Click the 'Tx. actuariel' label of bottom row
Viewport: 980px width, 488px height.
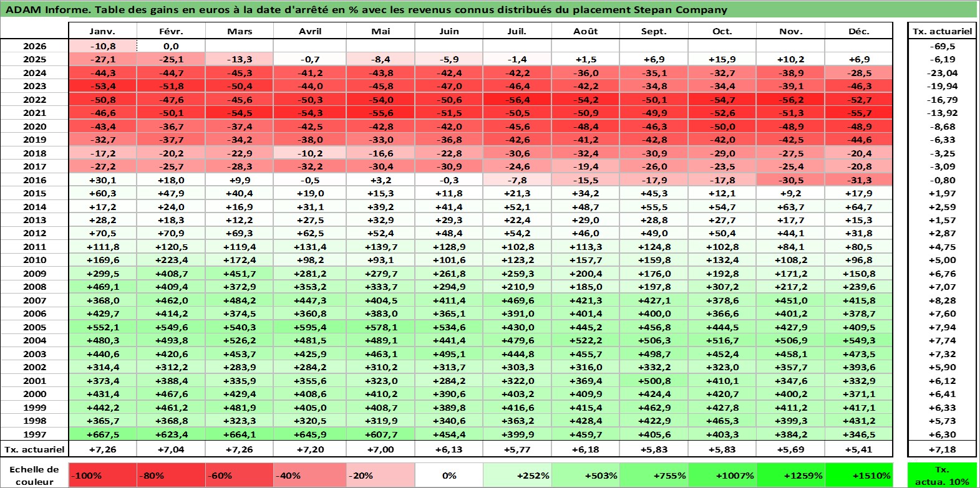click(x=34, y=449)
